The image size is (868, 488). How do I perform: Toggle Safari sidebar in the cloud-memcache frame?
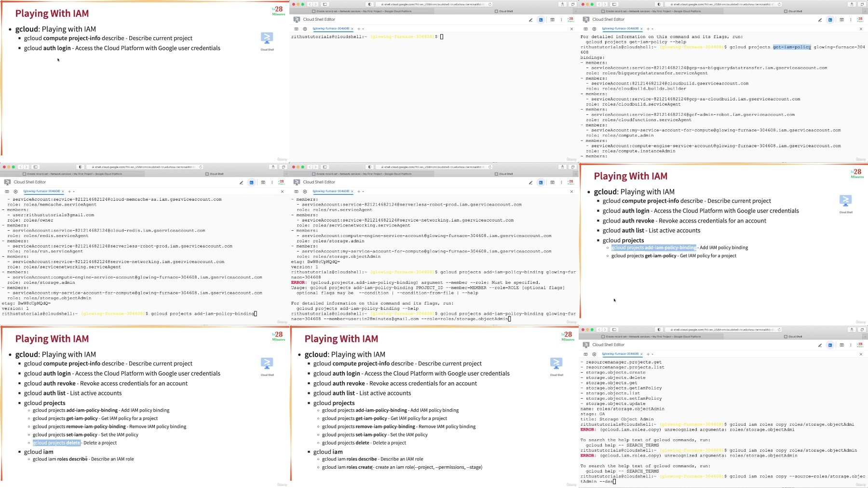click(35, 167)
